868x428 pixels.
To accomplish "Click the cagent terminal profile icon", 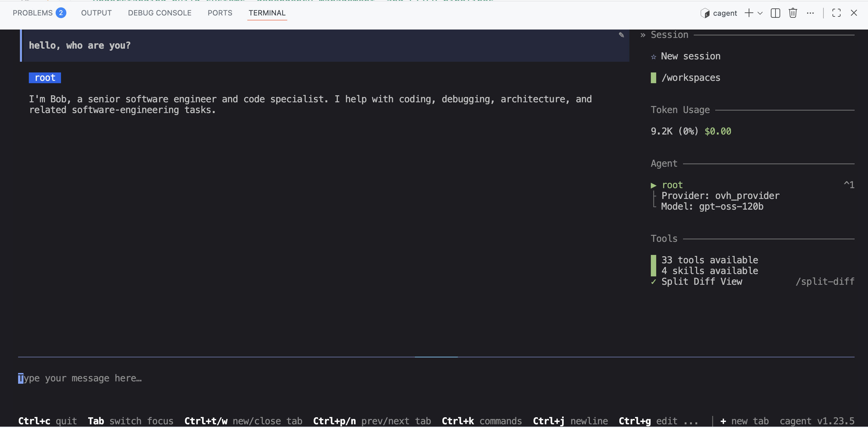I will point(705,13).
